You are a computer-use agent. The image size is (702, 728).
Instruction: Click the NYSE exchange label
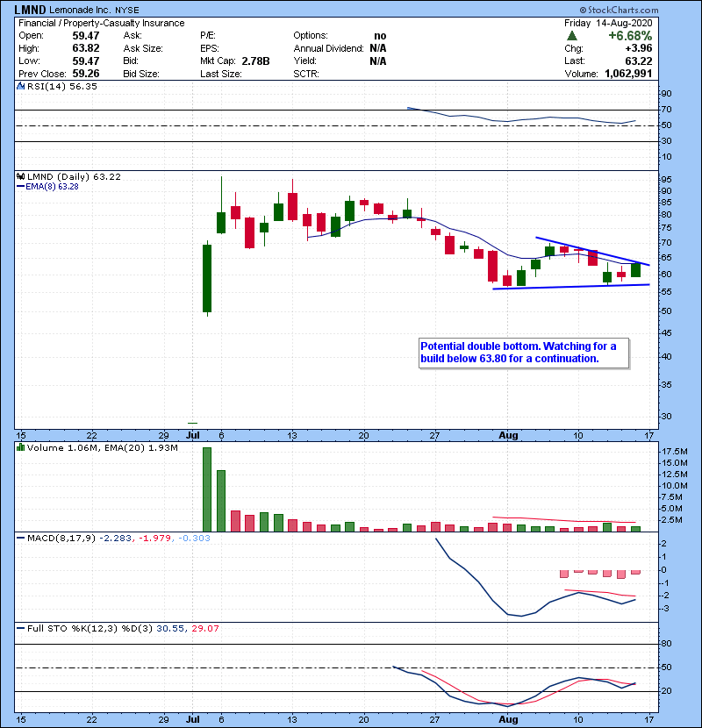(x=127, y=10)
